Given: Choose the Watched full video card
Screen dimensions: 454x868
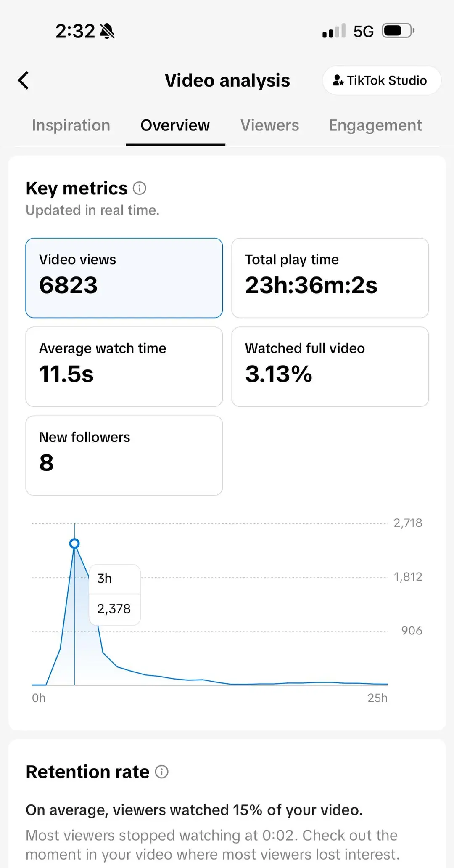Looking at the screenshot, I should pyautogui.click(x=330, y=366).
